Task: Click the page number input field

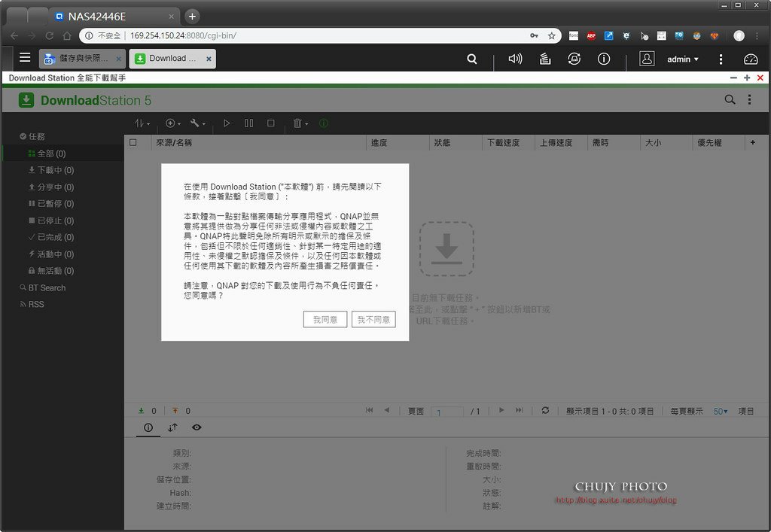Action: point(447,411)
